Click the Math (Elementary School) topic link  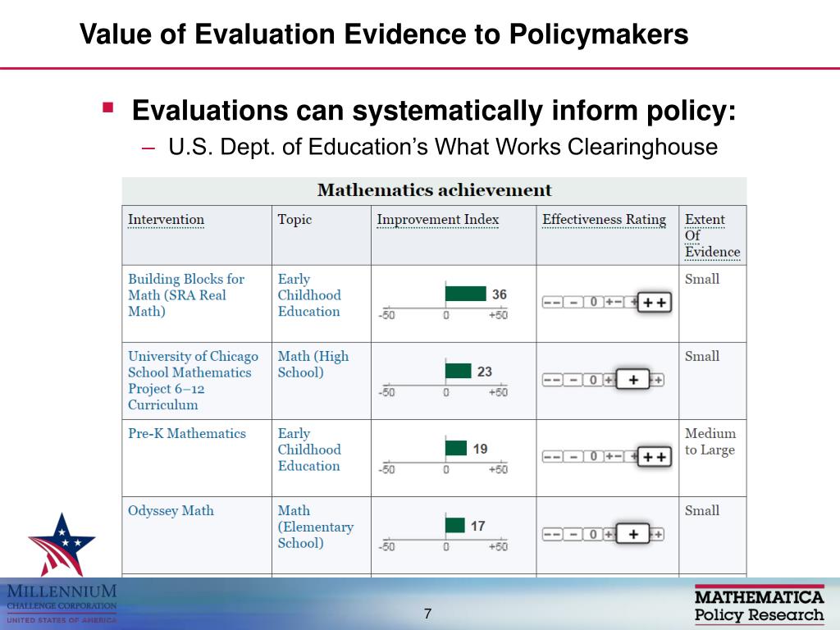point(316,527)
